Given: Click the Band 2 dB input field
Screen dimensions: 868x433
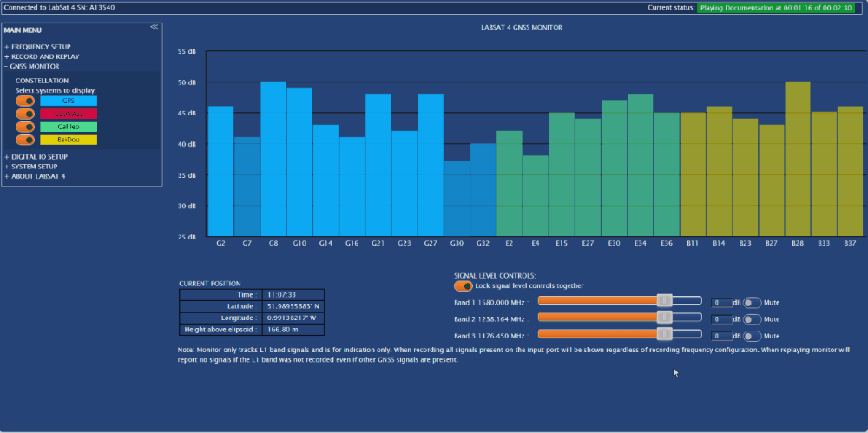Looking at the screenshot, I should [721, 319].
